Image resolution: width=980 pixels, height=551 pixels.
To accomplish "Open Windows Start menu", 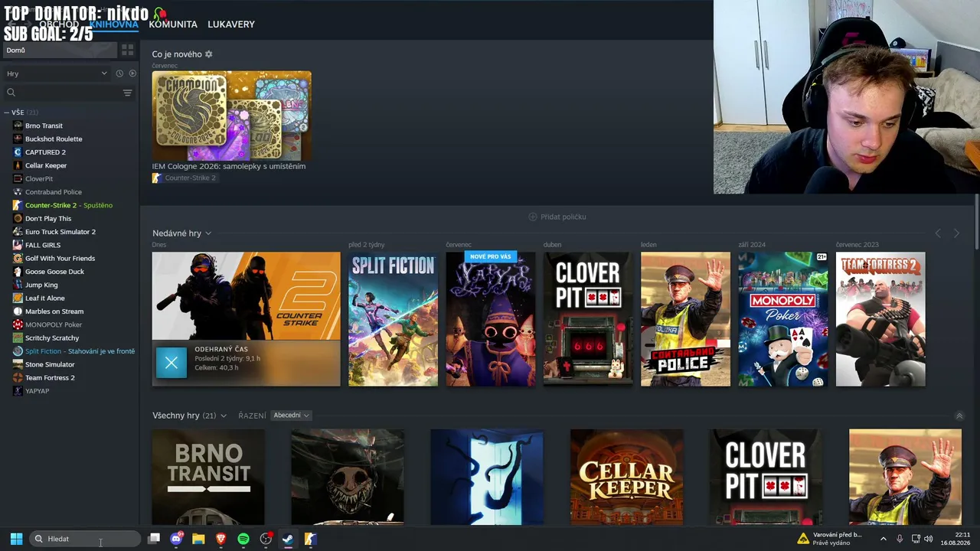I will pos(16,539).
